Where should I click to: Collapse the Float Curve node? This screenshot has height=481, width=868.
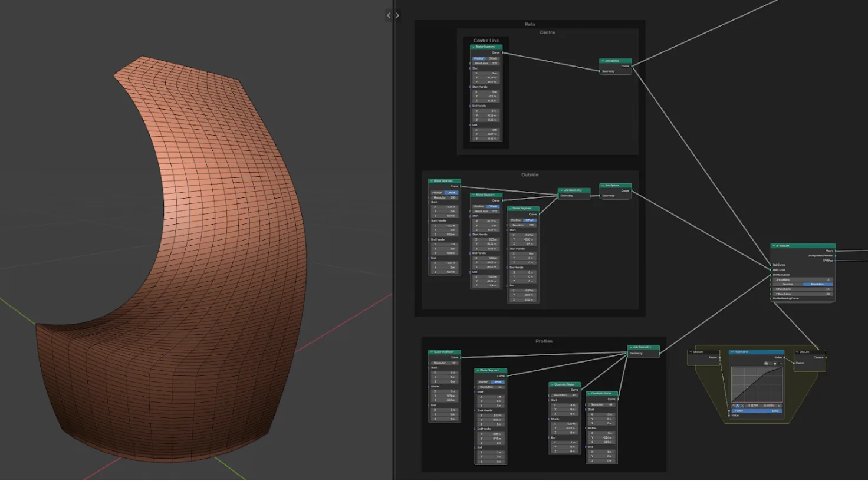[x=732, y=352]
